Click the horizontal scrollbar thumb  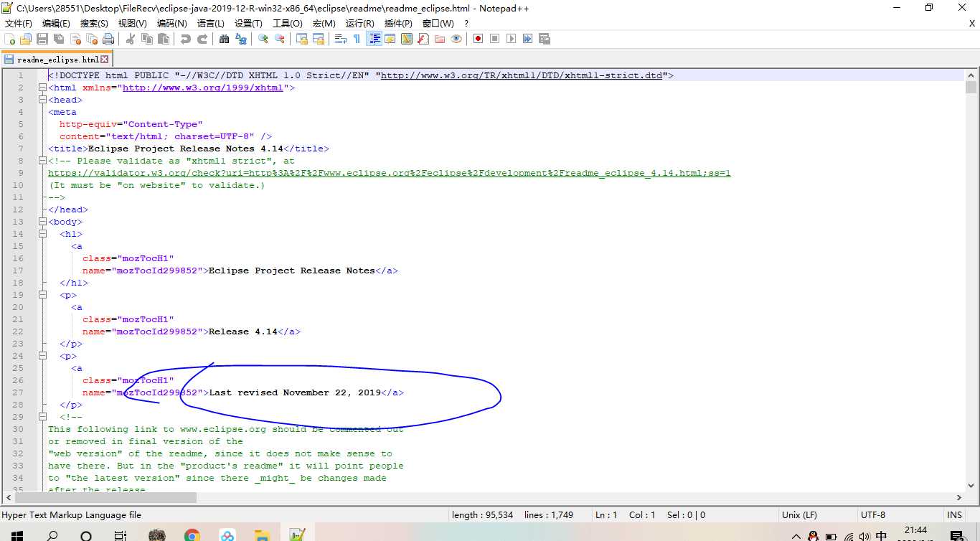[106, 497]
